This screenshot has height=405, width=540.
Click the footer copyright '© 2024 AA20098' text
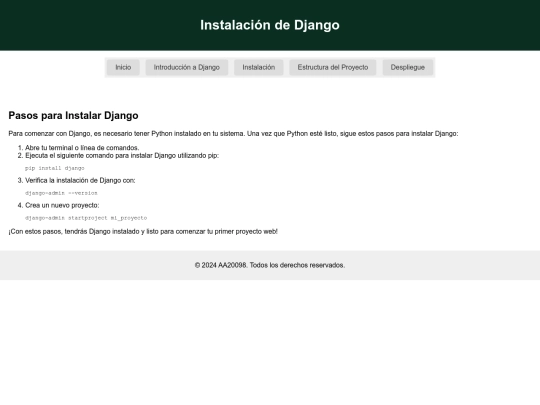tap(270, 265)
